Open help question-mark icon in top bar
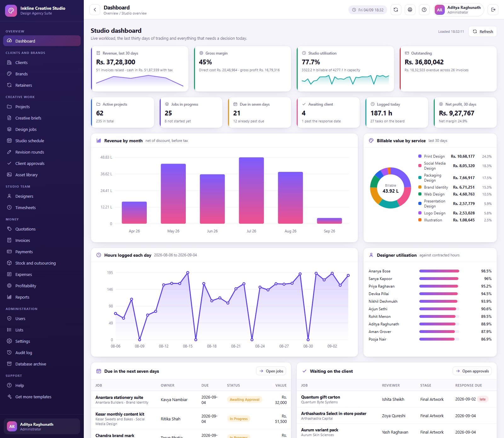The width and height of the screenshot is (504, 438). 424,10
